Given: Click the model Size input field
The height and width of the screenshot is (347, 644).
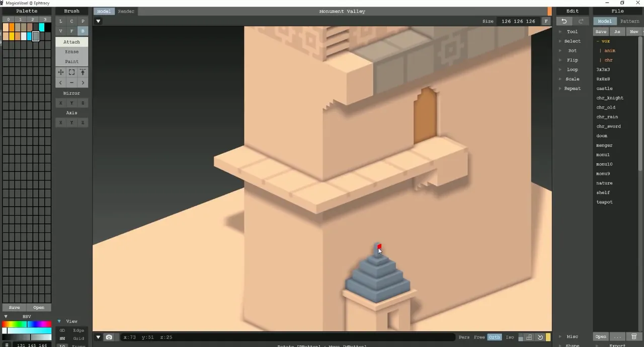Looking at the screenshot, I should pyautogui.click(x=518, y=21).
